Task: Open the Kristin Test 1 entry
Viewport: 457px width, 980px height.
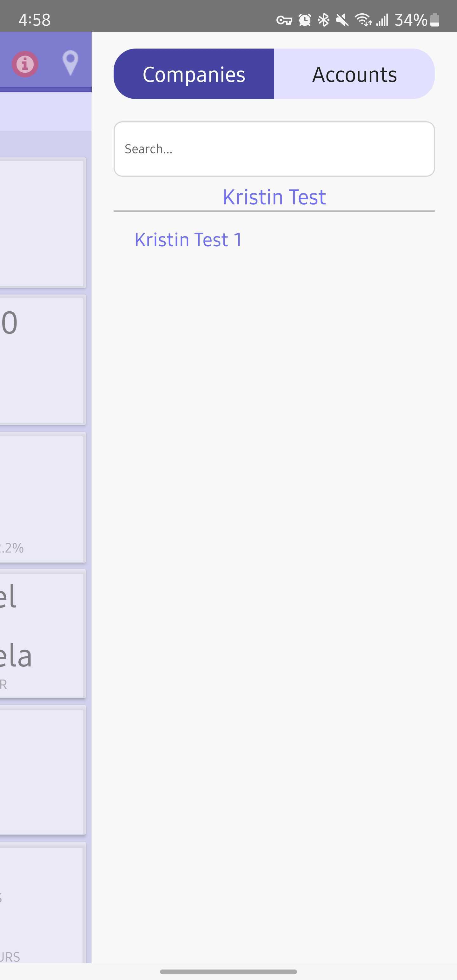Action: click(x=189, y=240)
